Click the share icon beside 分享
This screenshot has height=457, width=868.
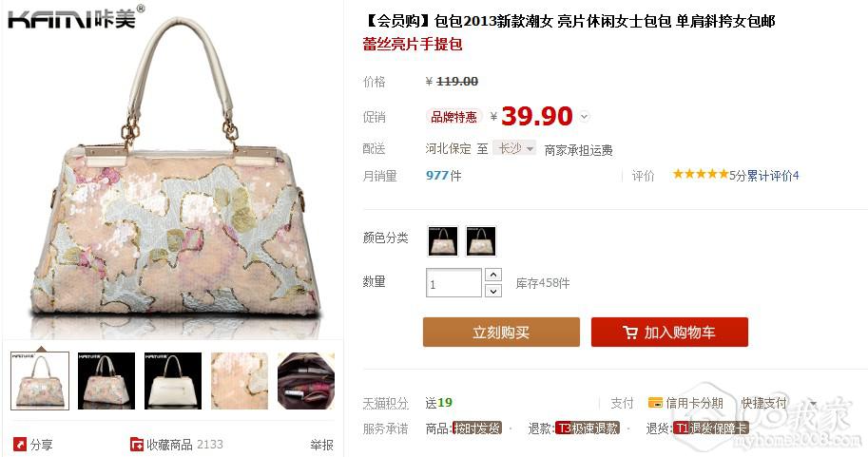[x=20, y=444]
